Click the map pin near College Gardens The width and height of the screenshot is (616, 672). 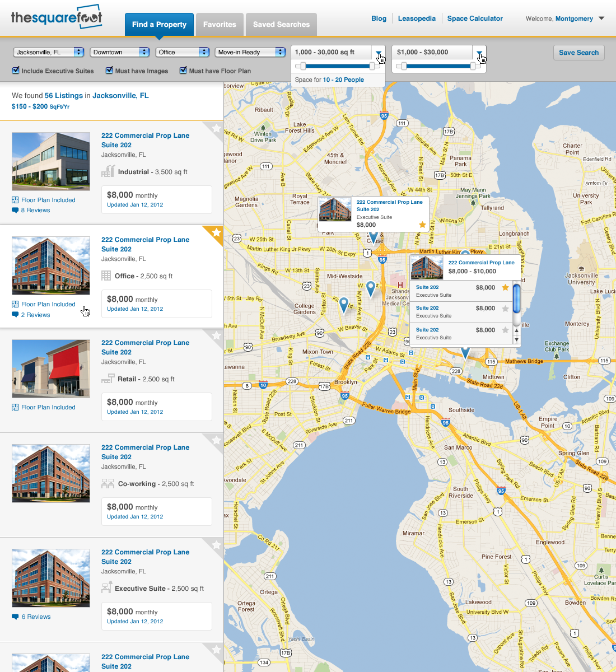pyautogui.click(x=344, y=305)
